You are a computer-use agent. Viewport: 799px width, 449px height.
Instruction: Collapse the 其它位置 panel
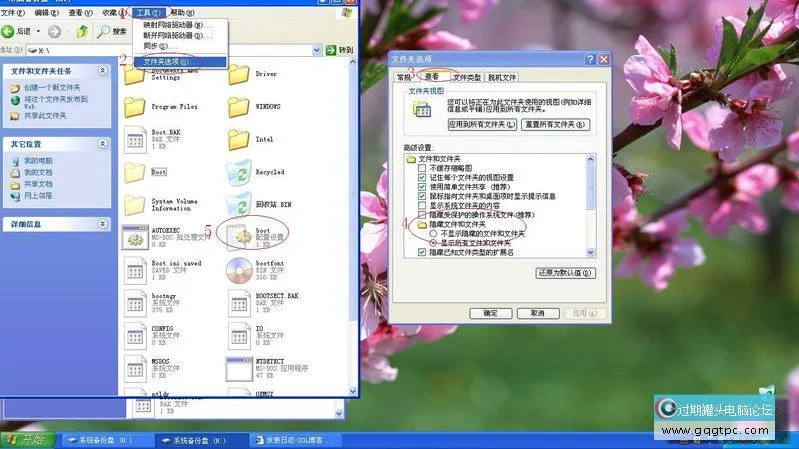point(102,144)
